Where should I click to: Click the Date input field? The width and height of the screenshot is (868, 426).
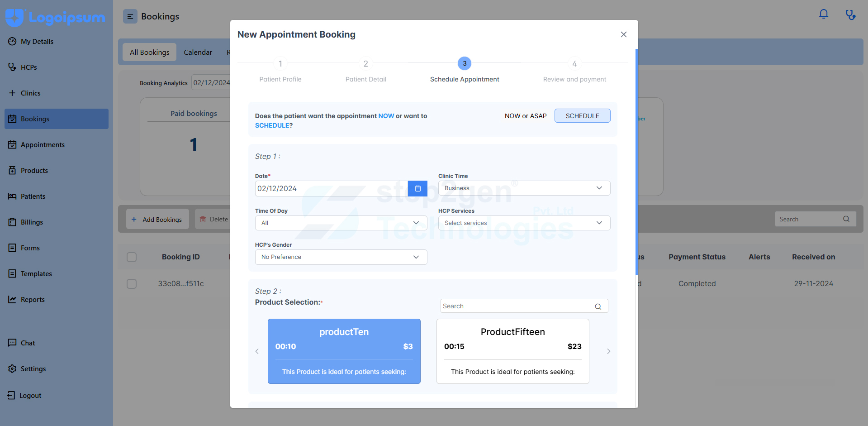point(332,188)
